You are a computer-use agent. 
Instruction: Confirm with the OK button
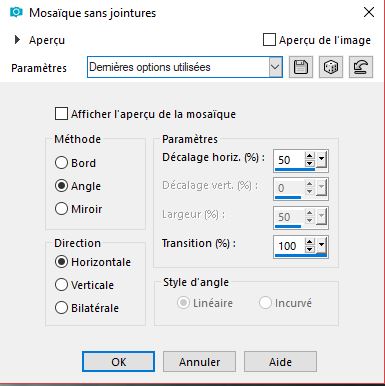(x=118, y=362)
